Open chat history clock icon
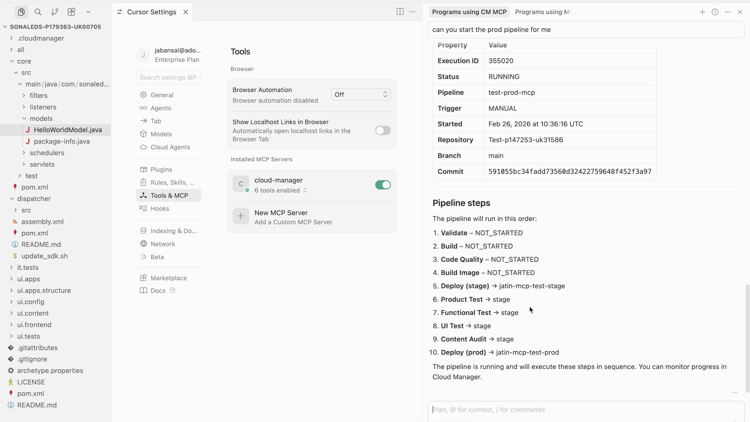Viewport: 750px width, 422px height. click(x=715, y=12)
